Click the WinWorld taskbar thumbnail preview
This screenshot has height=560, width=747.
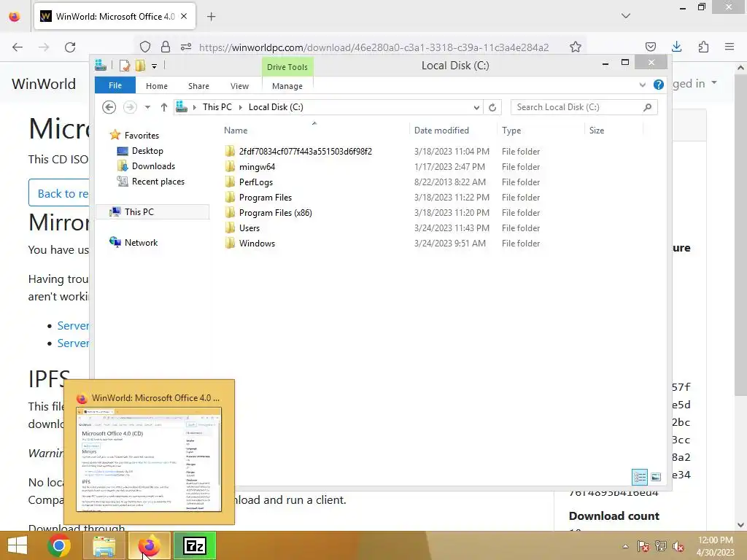point(149,459)
